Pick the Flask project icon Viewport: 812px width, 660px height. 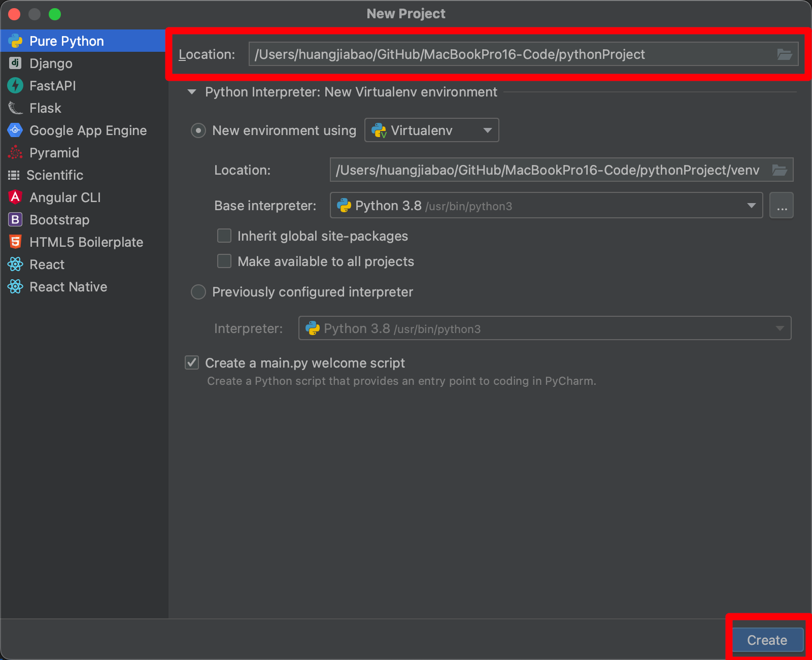[15, 108]
